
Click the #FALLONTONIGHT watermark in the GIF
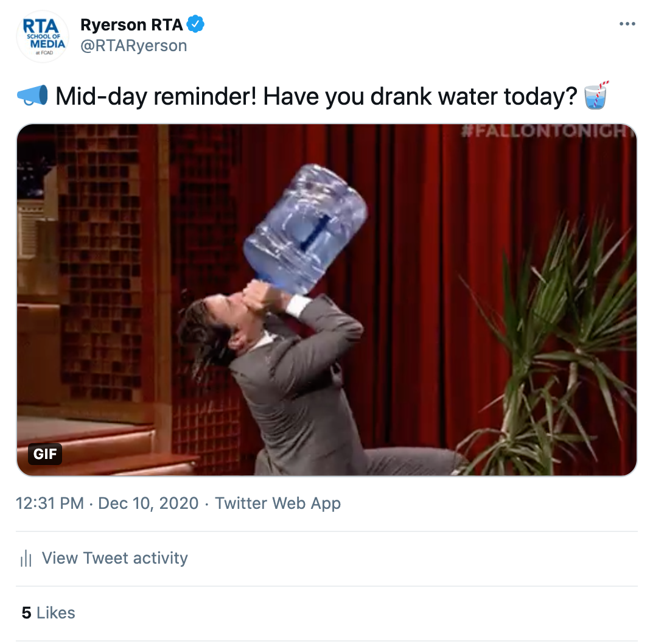545,131
